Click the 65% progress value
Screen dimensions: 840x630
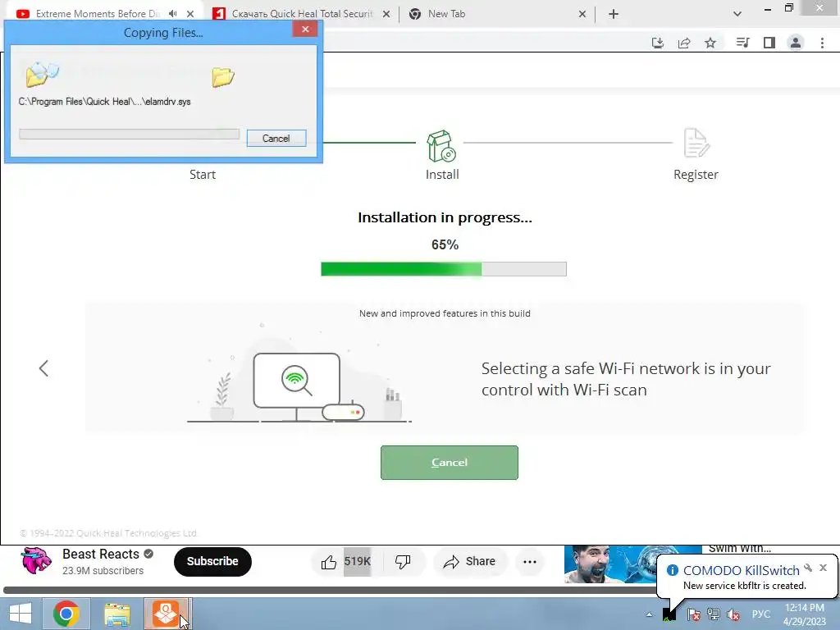pos(445,244)
